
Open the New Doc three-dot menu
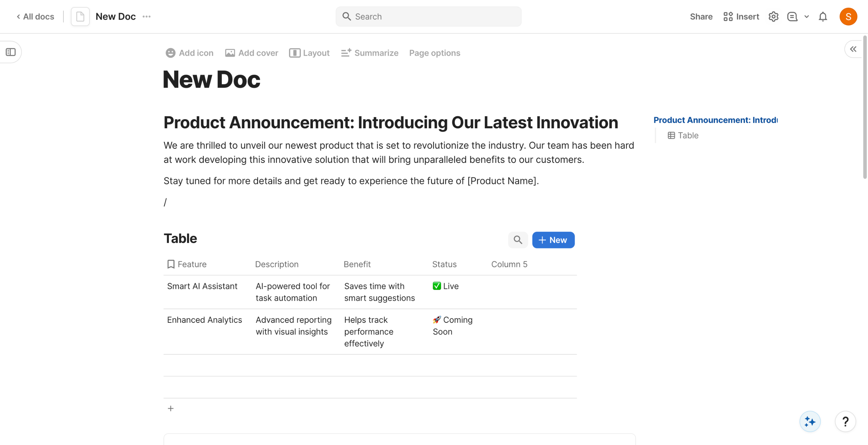tap(146, 17)
